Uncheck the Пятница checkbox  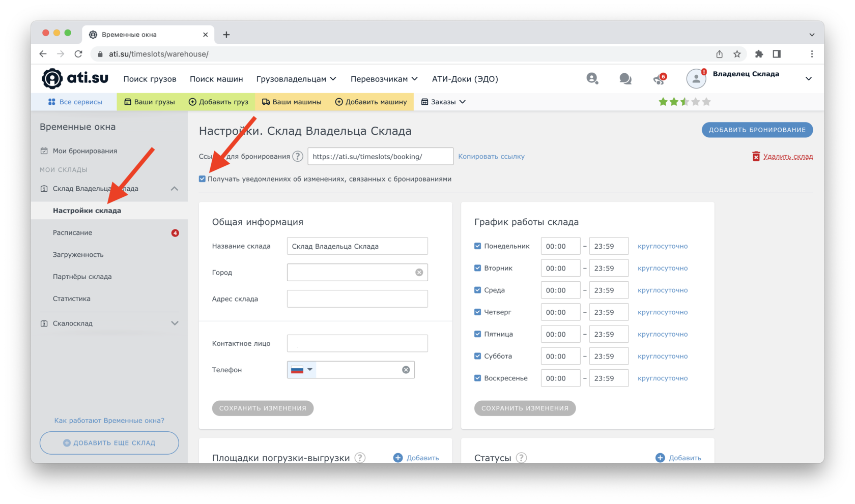477,334
